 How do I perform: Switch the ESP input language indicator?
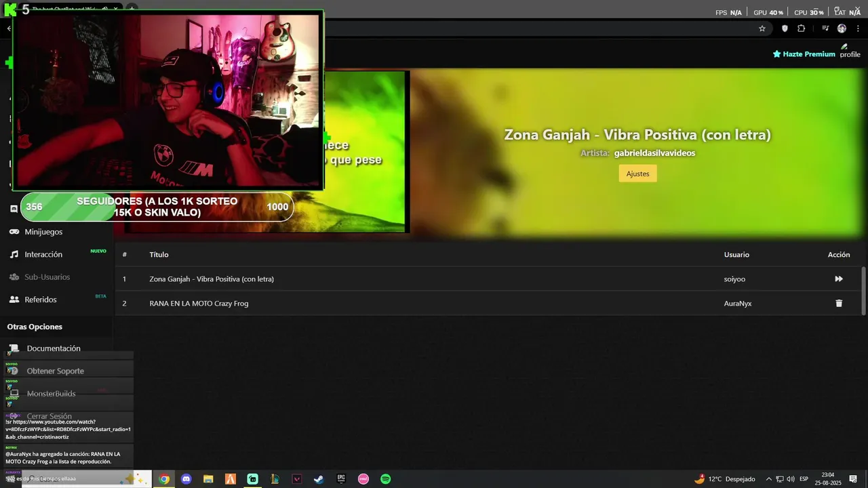(x=804, y=479)
